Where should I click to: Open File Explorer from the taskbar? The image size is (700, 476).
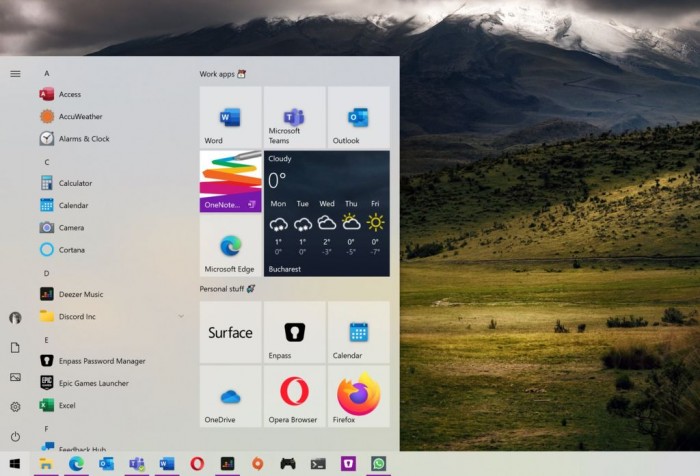click(46, 464)
